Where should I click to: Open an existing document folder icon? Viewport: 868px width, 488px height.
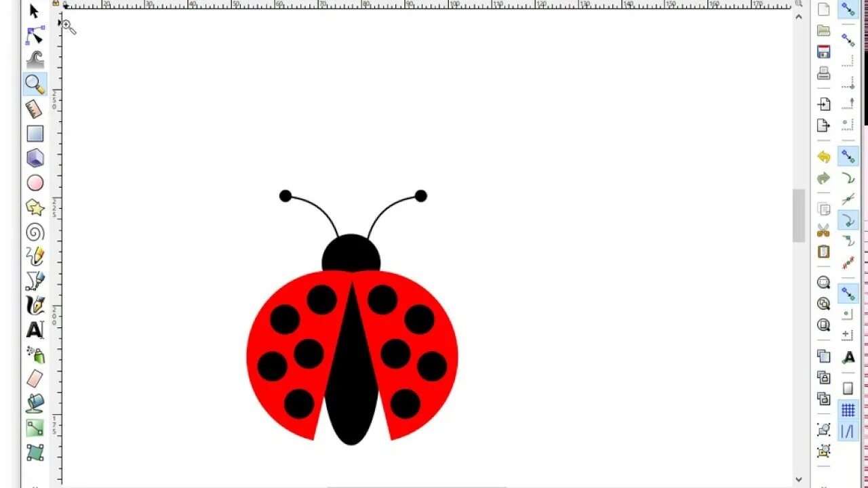point(824,30)
